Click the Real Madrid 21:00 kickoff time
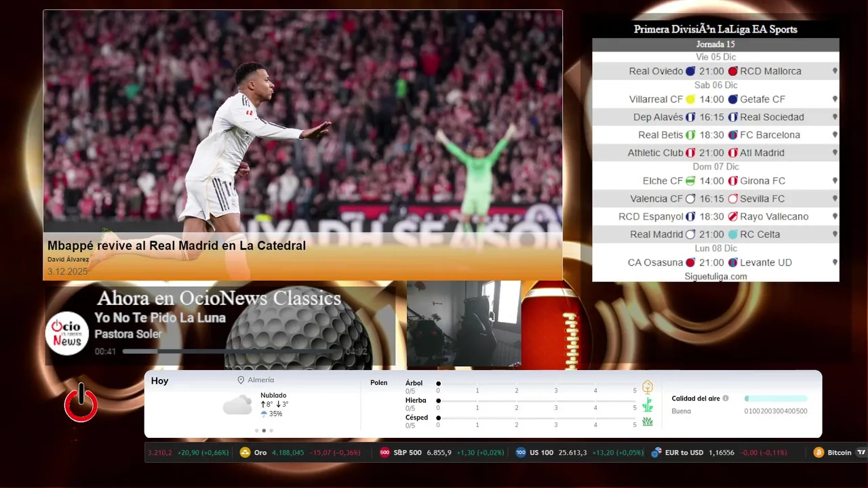The height and width of the screenshot is (488, 868). click(x=711, y=235)
